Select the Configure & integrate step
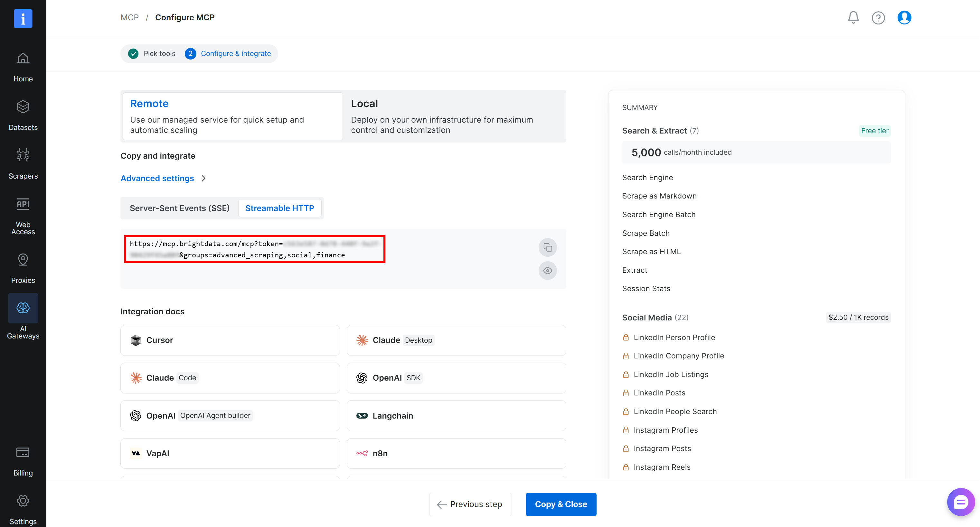The image size is (980, 527). (x=228, y=54)
